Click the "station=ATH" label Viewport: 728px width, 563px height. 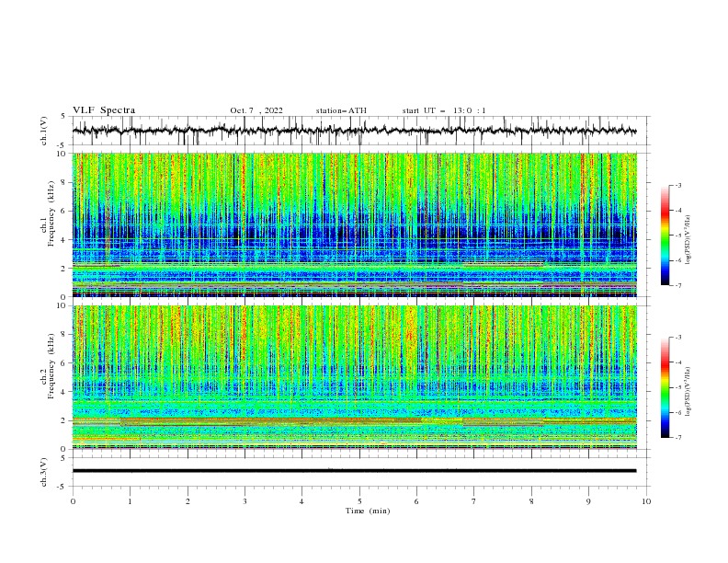pos(341,110)
